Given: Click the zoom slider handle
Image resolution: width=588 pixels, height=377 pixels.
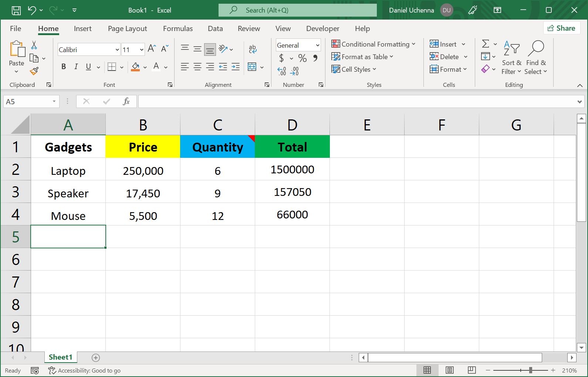Looking at the screenshot, I should pyautogui.click(x=531, y=370).
